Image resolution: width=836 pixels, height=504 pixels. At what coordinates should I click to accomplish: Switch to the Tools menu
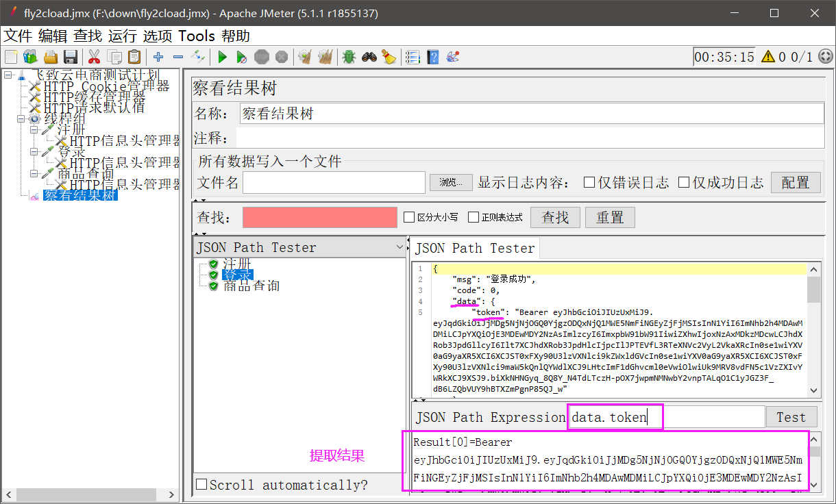[197, 36]
